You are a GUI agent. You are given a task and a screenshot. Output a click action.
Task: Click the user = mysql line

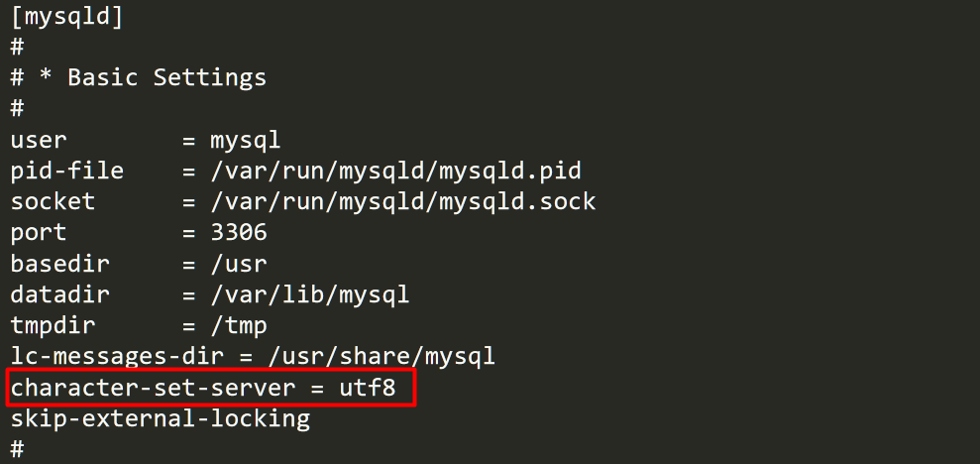[146, 140]
